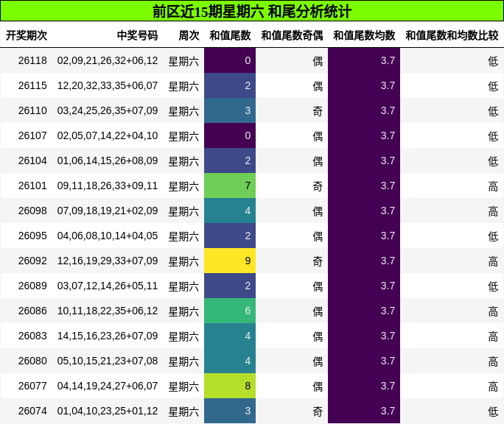Click mean value 3.7 in row 26080

(364, 361)
